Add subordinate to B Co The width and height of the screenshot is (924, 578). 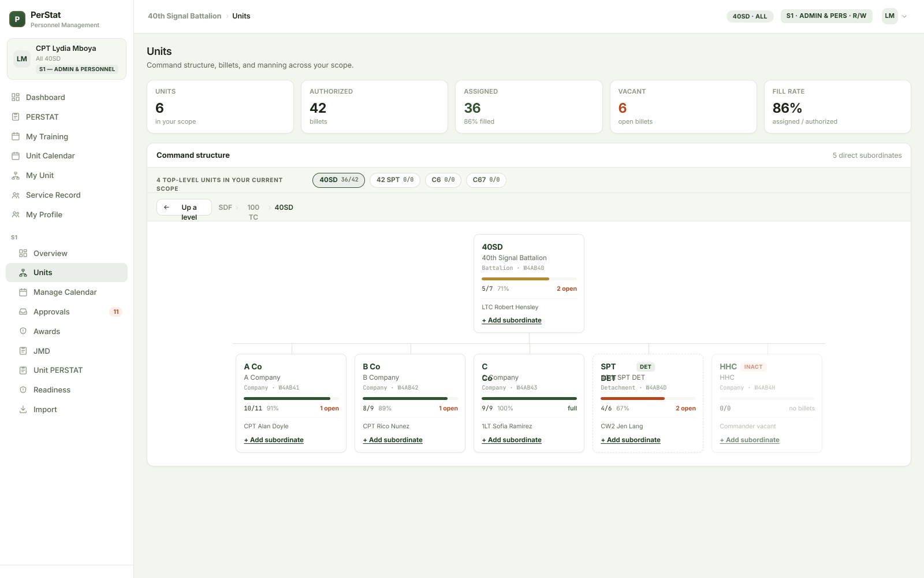393,440
